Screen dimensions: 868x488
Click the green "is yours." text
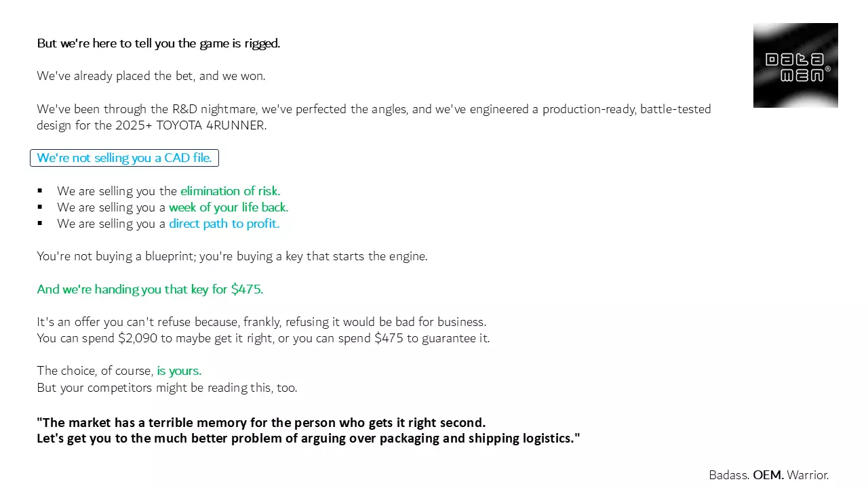coord(179,371)
